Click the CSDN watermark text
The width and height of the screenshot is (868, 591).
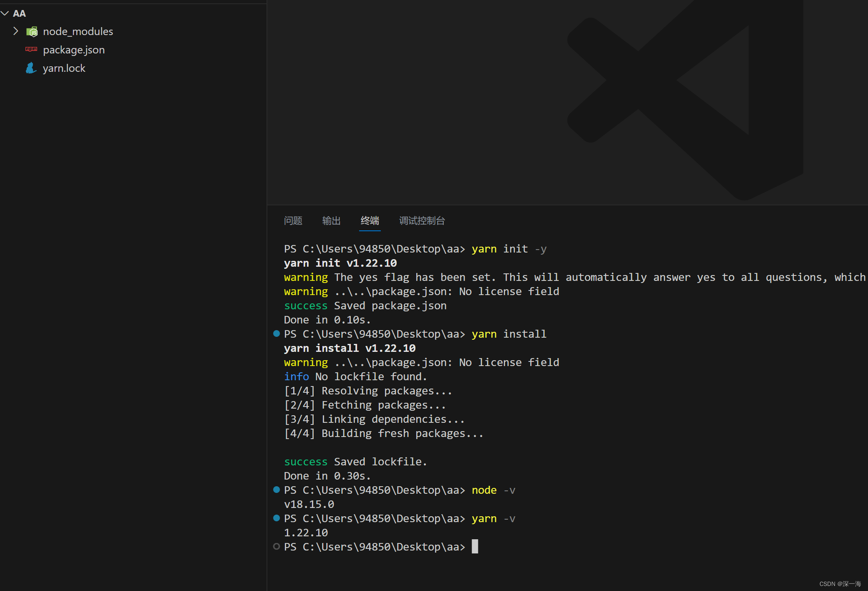[x=840, y=584]
